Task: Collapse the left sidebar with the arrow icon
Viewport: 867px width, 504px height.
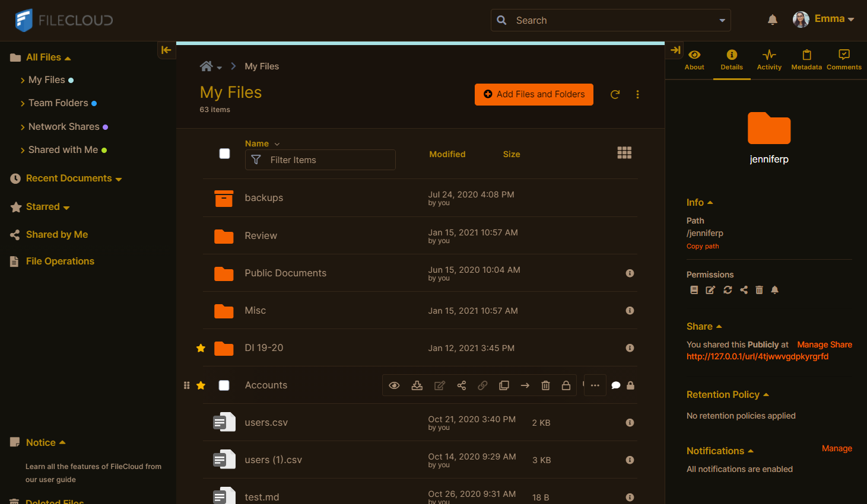Action: click(166, 50)
